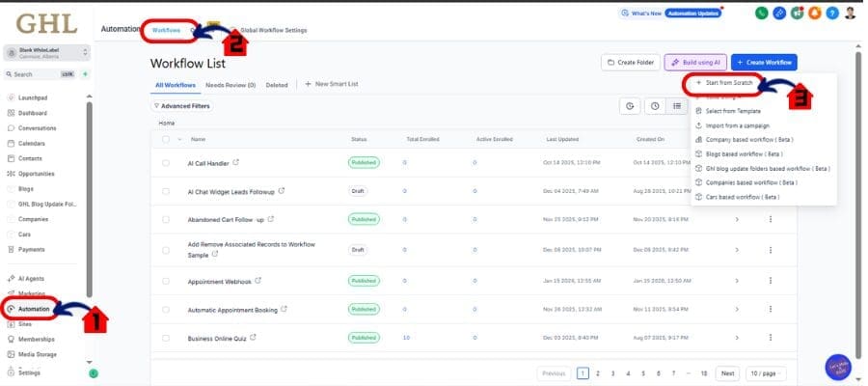This screenshot has width=868, height=386.
Task: Open Contacts in the sidebar
Action: (30, 158)
